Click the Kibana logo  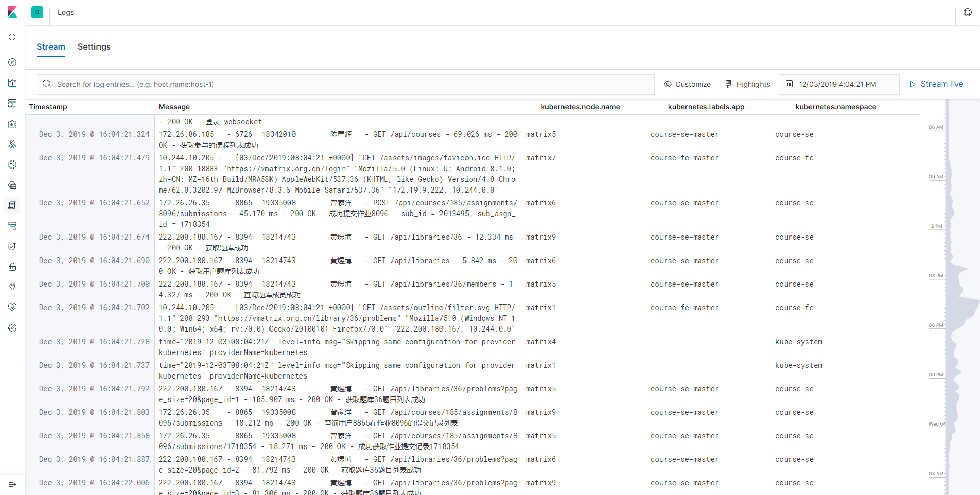[x=12, y=12]
